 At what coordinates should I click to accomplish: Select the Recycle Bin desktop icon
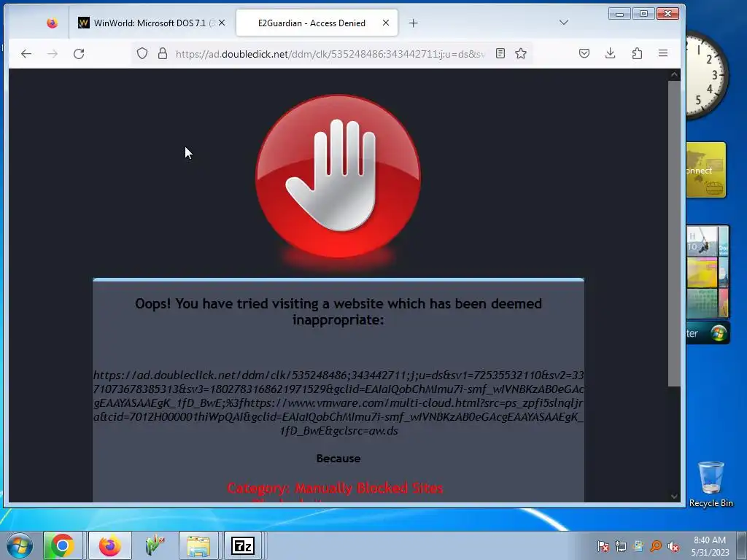[711, 484]
